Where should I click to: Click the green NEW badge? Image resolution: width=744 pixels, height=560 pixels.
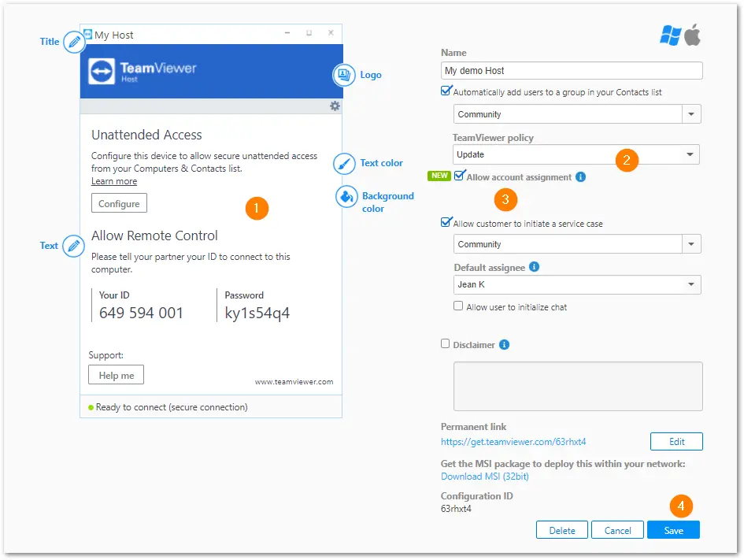pos(439,176)
